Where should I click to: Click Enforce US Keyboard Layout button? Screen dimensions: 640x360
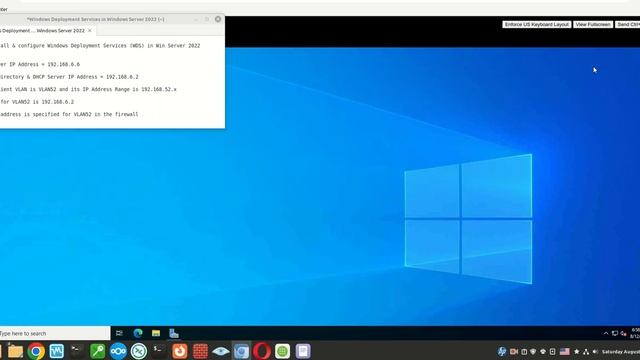click(x=536, y=24)
